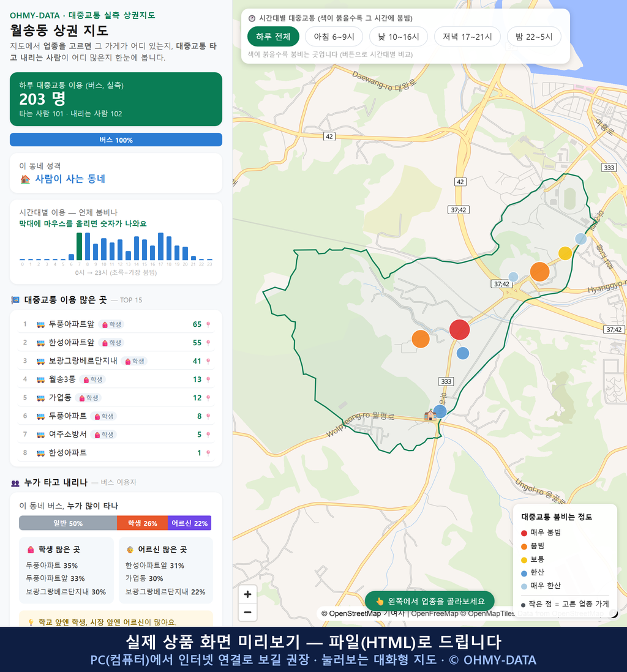Select the 가업동 list row
The width and height of the screenshot is (627, 672).
(x=116, y=398)
